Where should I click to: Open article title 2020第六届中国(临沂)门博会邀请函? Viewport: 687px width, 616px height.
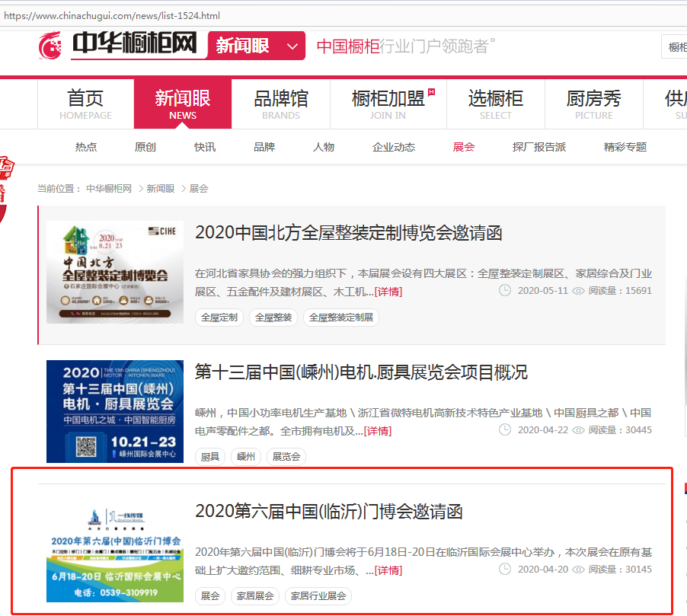[329, 511]
